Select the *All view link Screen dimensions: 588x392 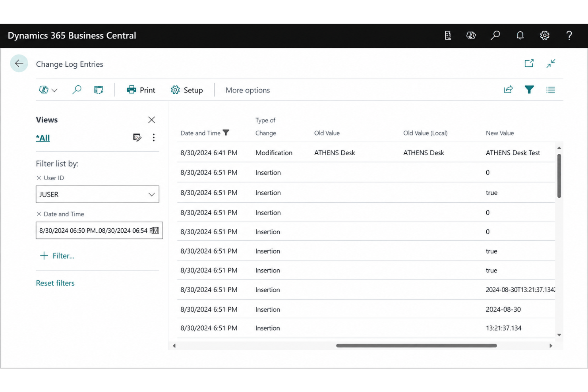pos(43,138)
